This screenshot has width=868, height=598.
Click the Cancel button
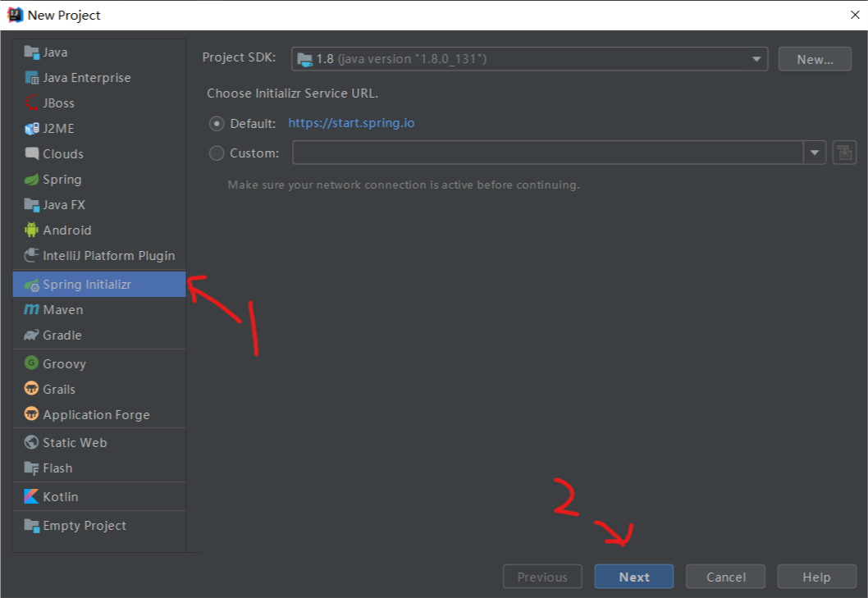(x=726, y=577)
